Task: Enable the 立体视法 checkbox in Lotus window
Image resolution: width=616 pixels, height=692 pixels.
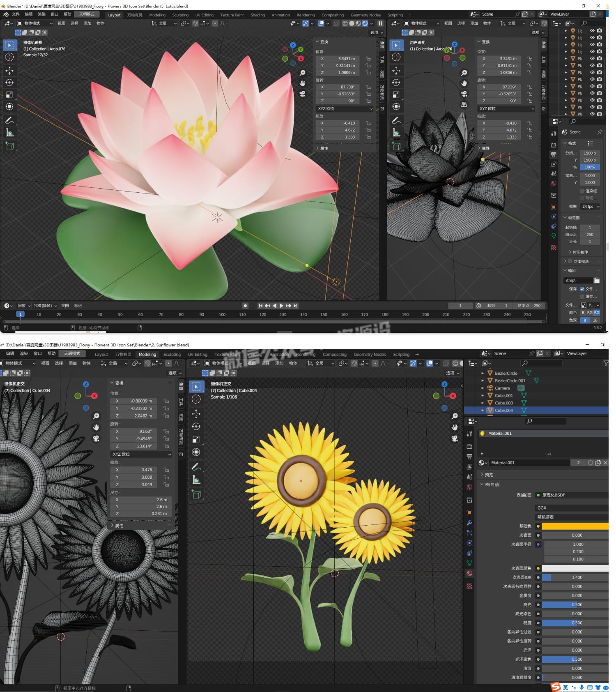Action: pos(570,261)
